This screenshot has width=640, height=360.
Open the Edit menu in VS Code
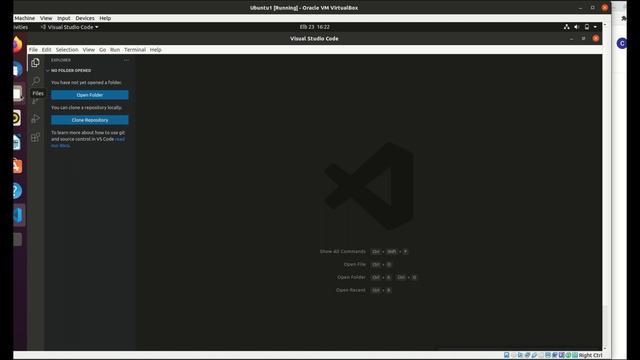click(x=47, y=50)
